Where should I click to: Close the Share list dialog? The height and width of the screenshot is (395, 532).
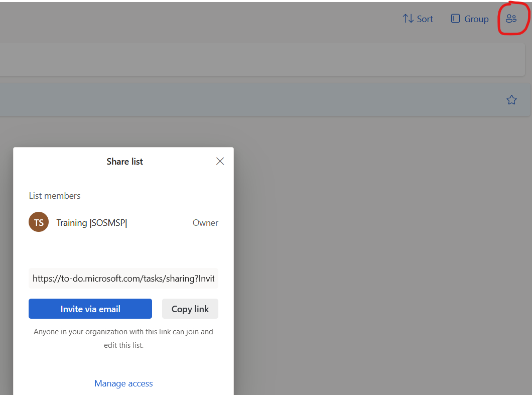tap(220, 161)
